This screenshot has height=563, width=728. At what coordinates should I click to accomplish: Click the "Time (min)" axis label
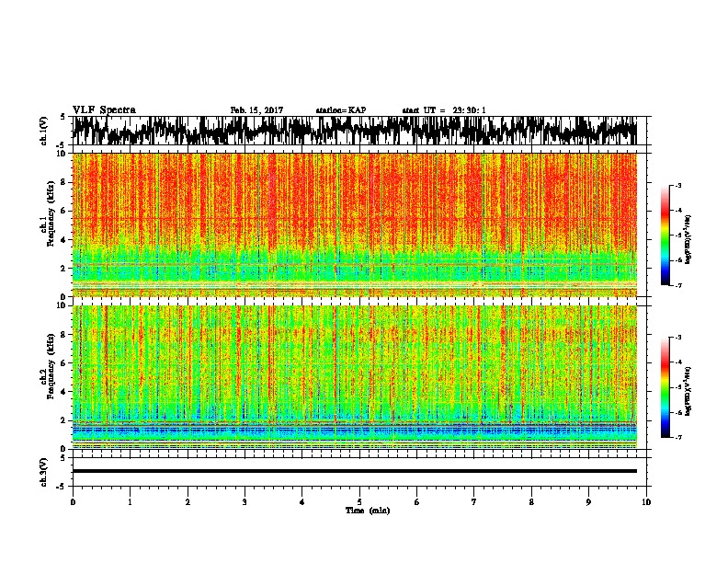point(368,511)
